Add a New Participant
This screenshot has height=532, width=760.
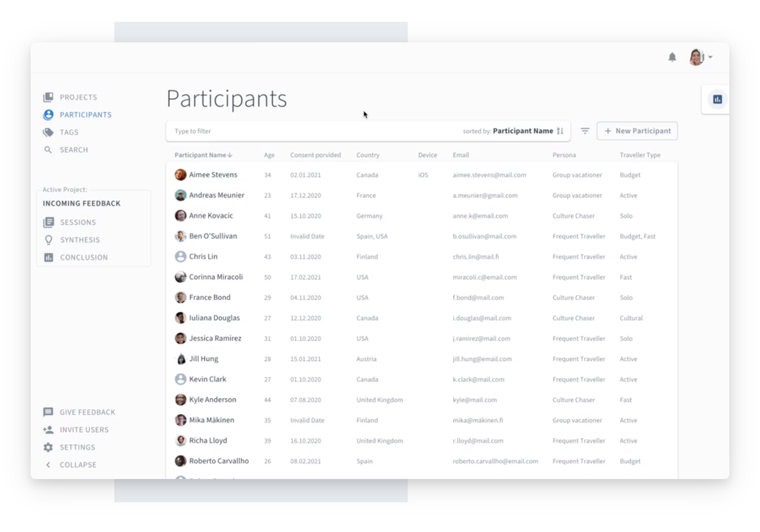pos(637,131)
